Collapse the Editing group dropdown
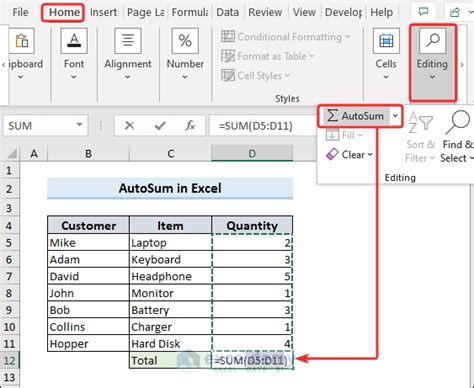Viewport: 474px width, 388px height. click(x=432, y=63)
